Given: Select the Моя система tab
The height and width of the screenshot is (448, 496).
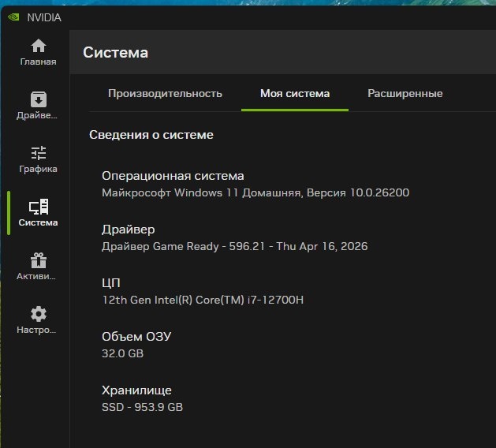Looking at the screenshot, I should tap(295, 94).
